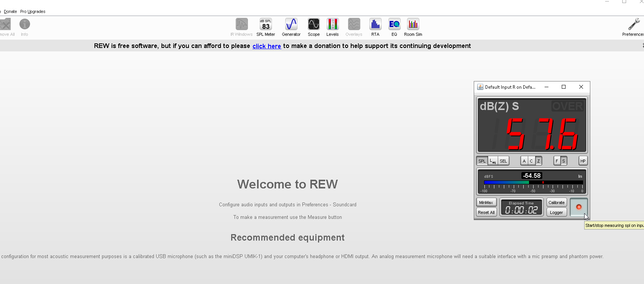Open the EQ window
644x284 pixels.
394,27
